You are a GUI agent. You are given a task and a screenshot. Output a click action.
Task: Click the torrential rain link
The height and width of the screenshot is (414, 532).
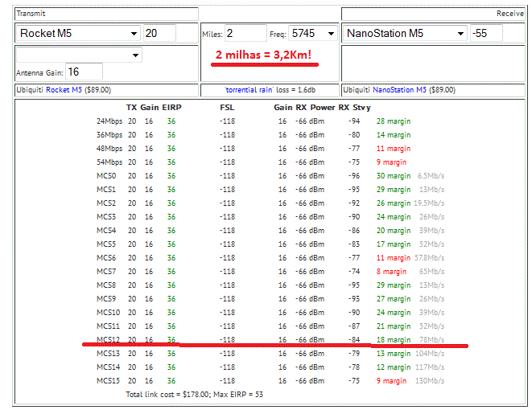tap(249, 90)
